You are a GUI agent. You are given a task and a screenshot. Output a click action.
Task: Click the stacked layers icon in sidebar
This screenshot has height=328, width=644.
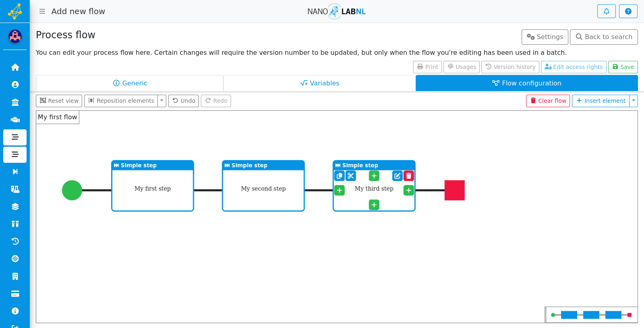pos(15,207)
